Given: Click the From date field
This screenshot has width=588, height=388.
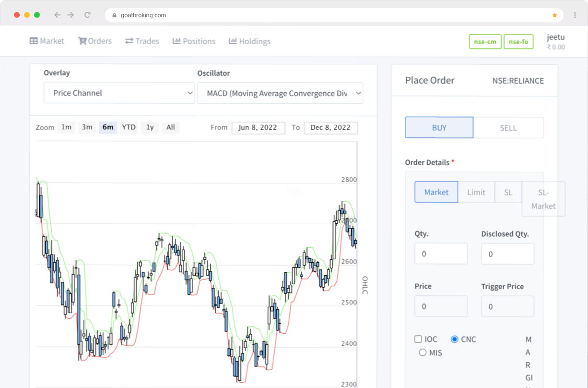Looking at the screenshot, I should click(x=258, y=128).
